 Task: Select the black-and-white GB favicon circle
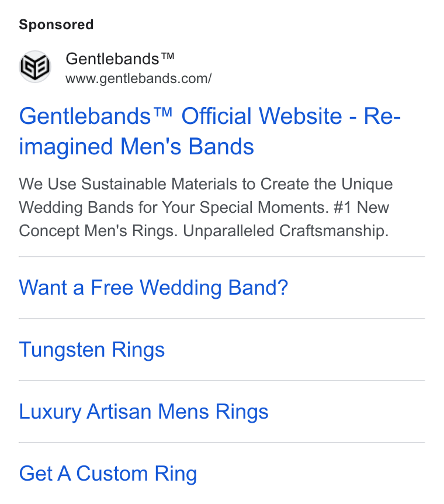tap(35, 67)
